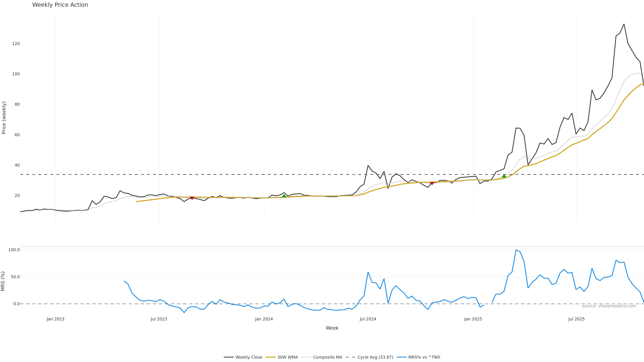This screenshot has height=362, width=644.
Task: Toggle the MRS% vs ^TWII legend label
Action: click(x=424, y=357)
